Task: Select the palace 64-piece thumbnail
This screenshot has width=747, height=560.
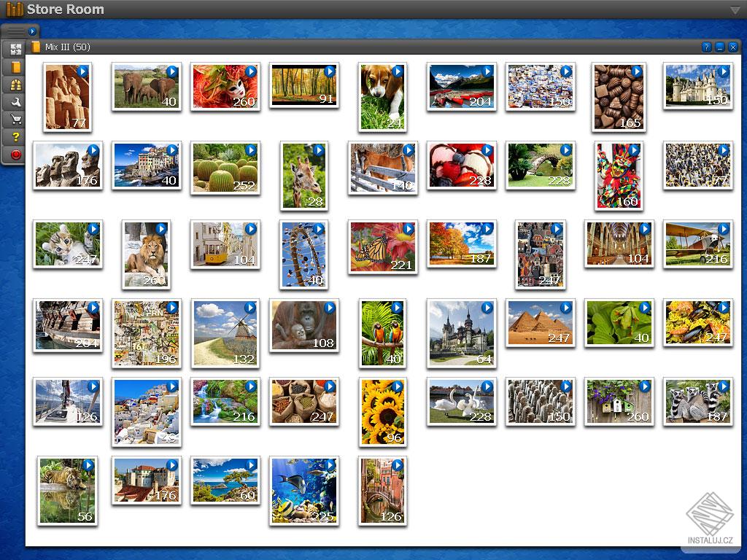Action: (x=462, y=333)
